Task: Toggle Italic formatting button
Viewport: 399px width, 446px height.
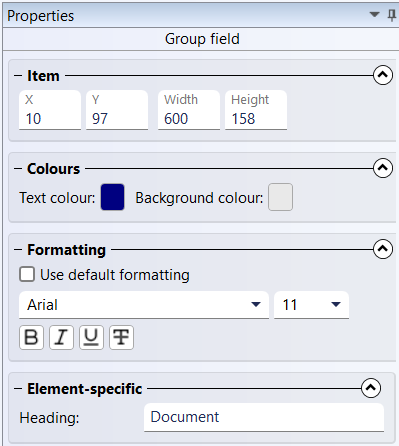Action: coord(61,337)
